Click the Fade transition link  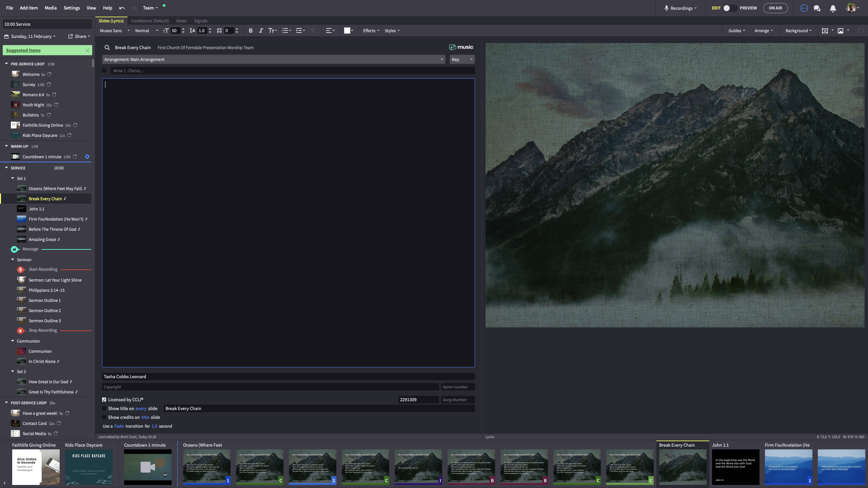click(x=119, y=426)
